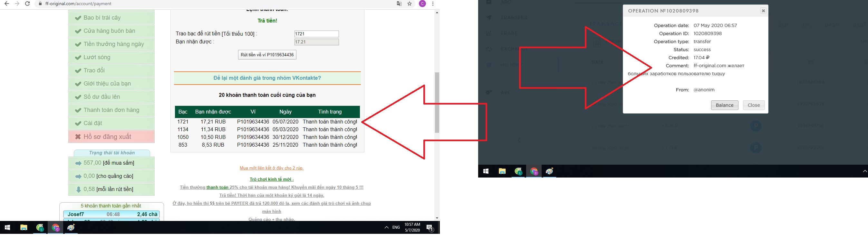
Task: Open the Chrome profile avatar
Action: pos(422,4)
